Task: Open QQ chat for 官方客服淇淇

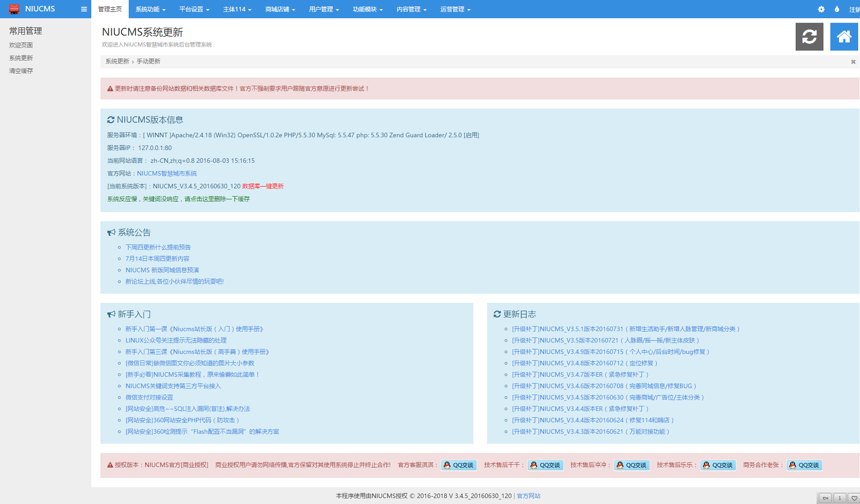Action: click(x=459, y=465)
